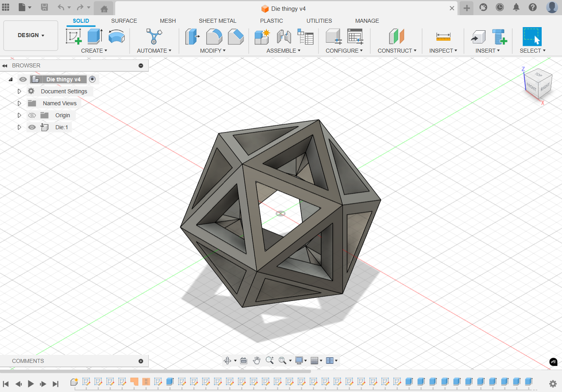Open the Automate tool icon

[x=154, y=37]
